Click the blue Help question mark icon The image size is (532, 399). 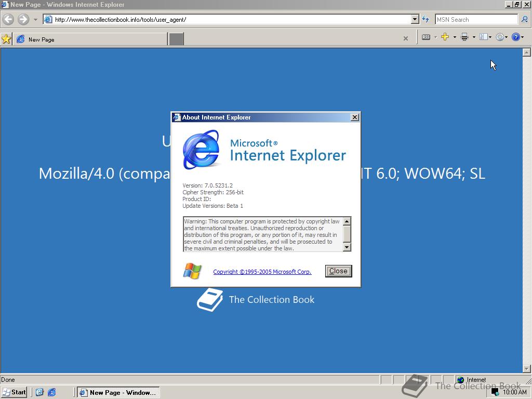click(516, 37)
